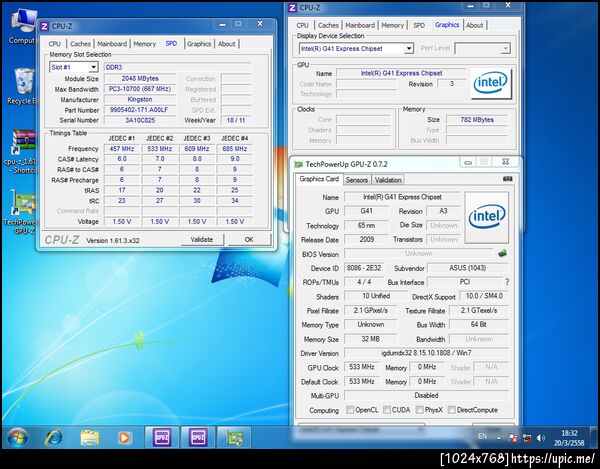Open Windows Media Player taskbar icon
This screenshot has height=469, width=600.
tap(125, 437)
